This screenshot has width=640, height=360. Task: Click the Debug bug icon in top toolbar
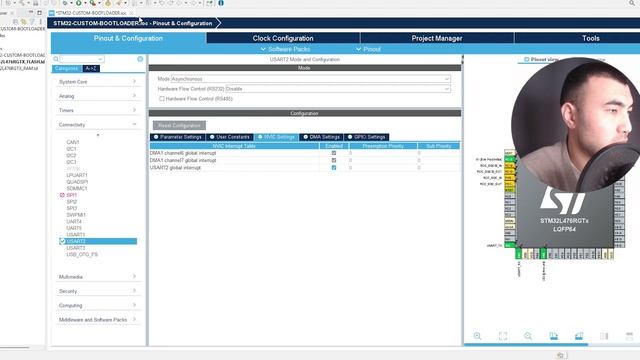click(65, 3)
